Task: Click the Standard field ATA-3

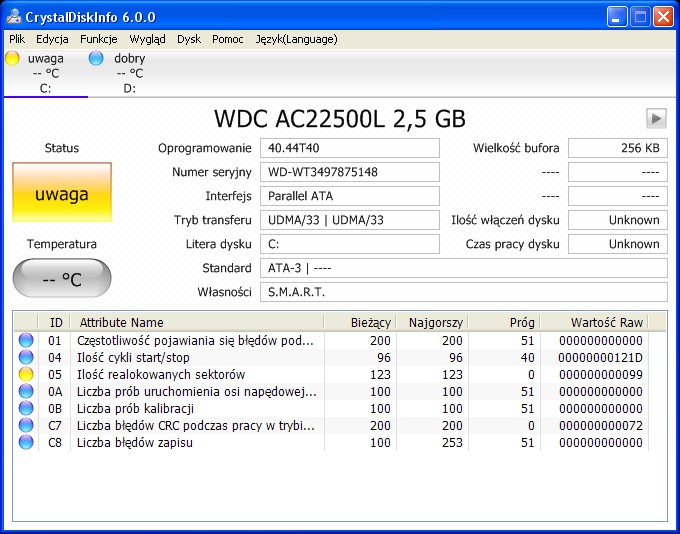Action: (464, 268)
